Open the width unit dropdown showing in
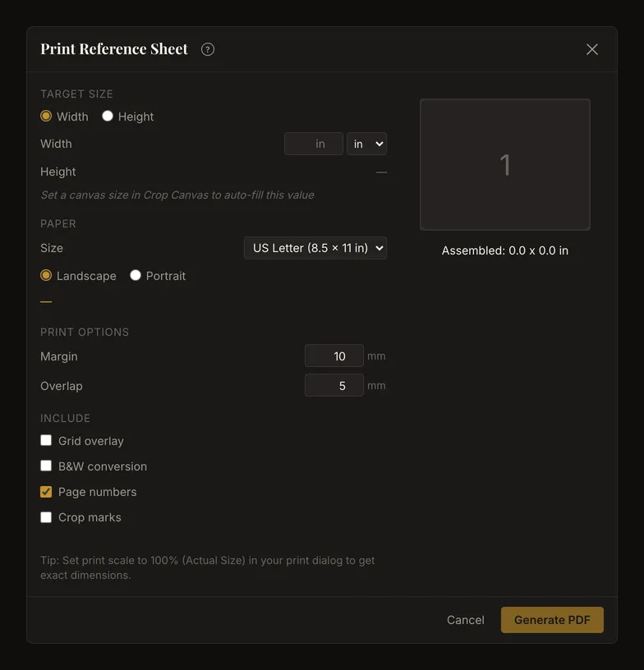This screenshot has width=644, height=670. (366, 144)
